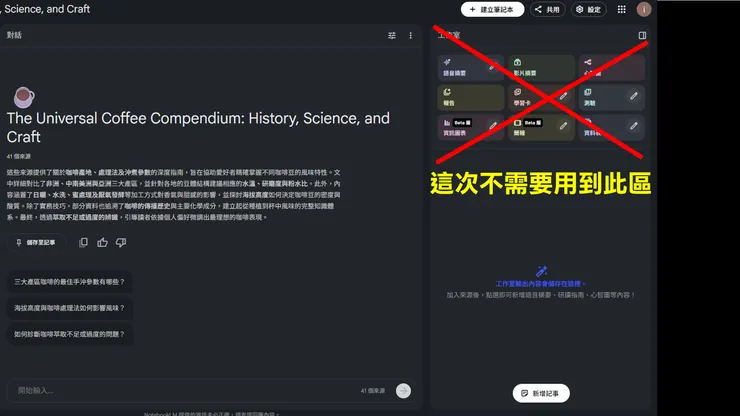Generate 影片摘要 video overview tile

click(x=541, y=68)
